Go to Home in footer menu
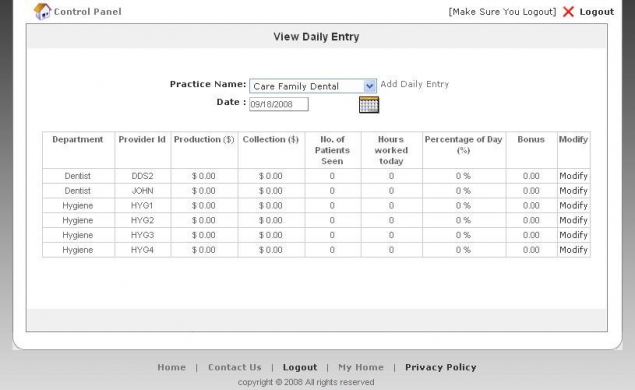Screen dimensions: 635x390 (172, 367)
